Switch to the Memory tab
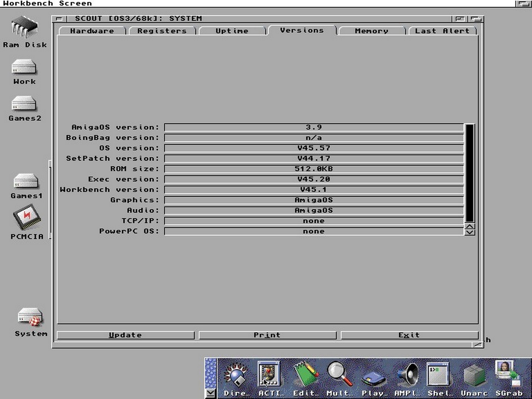The image size is (532, 399). (x=372, y=31)
